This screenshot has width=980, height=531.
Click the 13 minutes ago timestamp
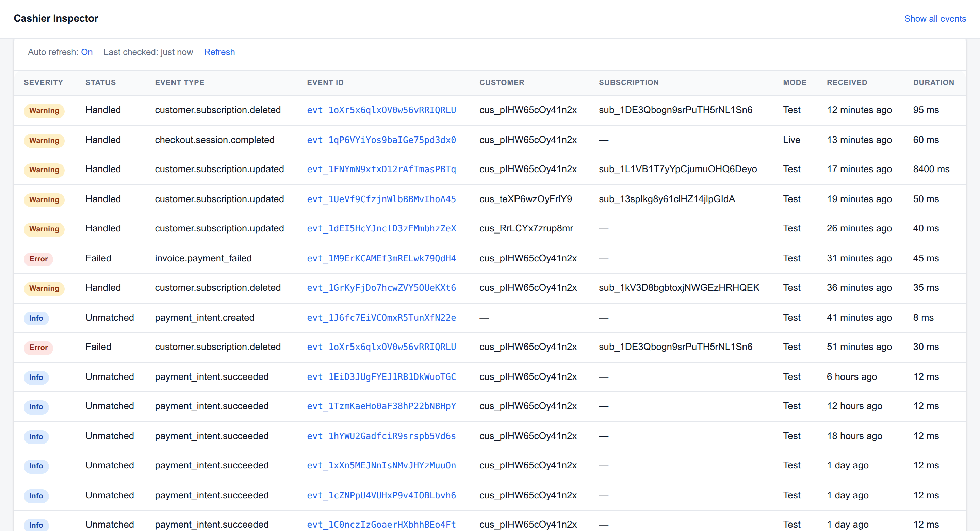859,140
